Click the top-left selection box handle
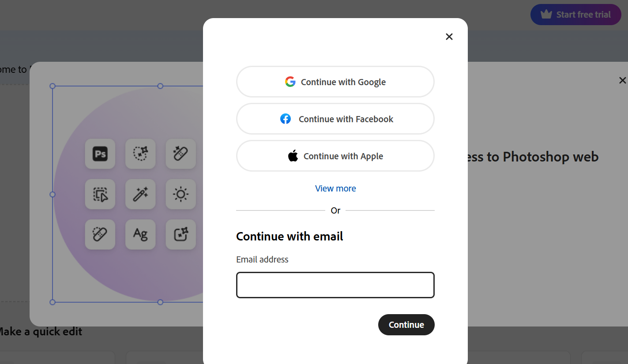 coord(53,86)
